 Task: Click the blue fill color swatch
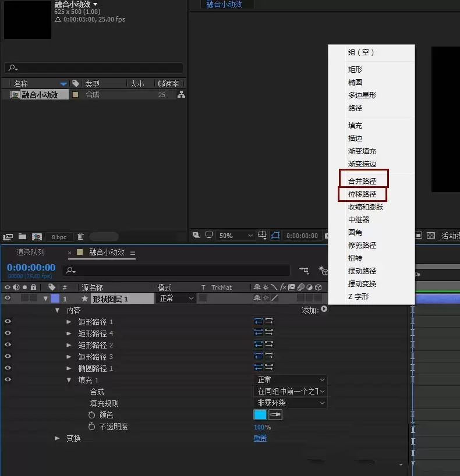coord(260,414)
